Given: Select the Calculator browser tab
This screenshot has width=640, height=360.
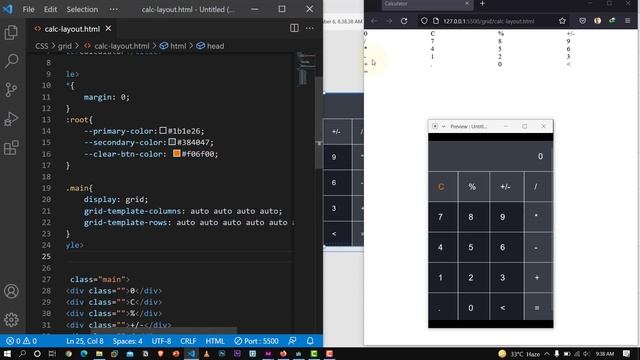Looking at the screenshot, I should 427,4.
